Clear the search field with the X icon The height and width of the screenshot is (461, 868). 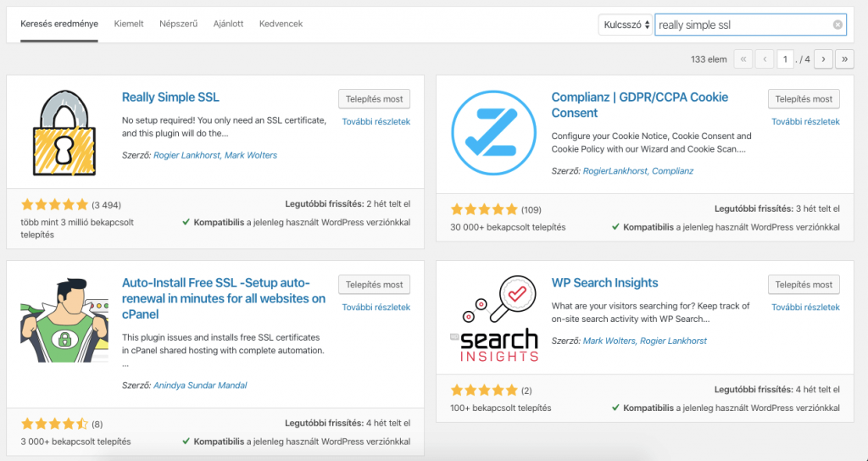tap(837, 25)
